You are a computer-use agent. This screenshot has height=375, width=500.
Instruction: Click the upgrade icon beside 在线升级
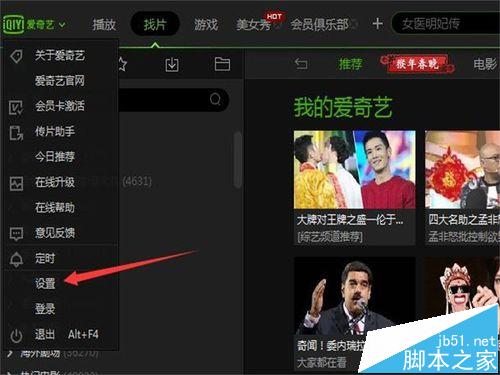[16, 183]
